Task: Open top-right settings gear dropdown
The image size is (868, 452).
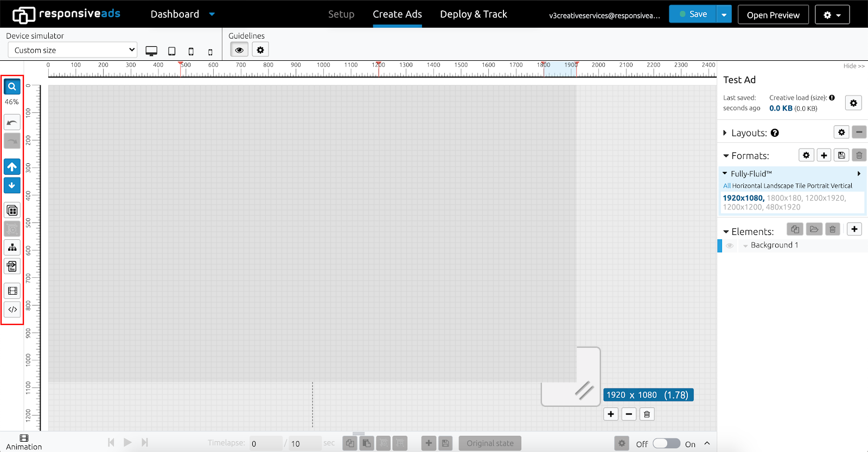Action: pos(832,15)
